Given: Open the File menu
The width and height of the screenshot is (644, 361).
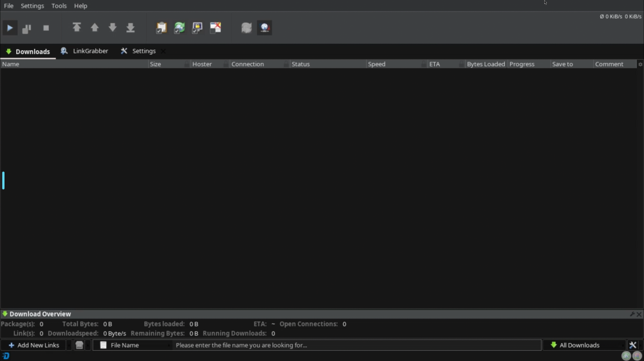Looking at the screenshot, I should [8, 6].
